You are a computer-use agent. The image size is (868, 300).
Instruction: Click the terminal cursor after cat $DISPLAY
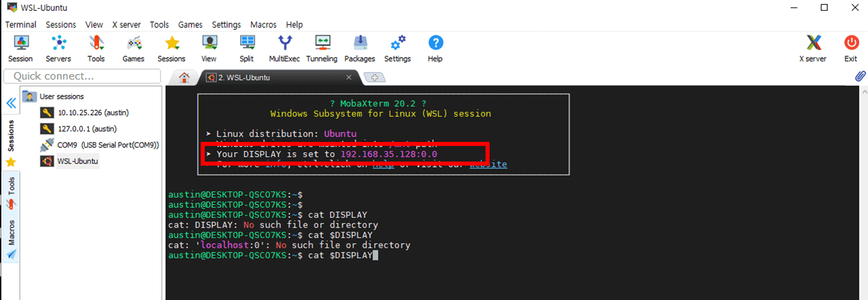[x=375, y=255]
